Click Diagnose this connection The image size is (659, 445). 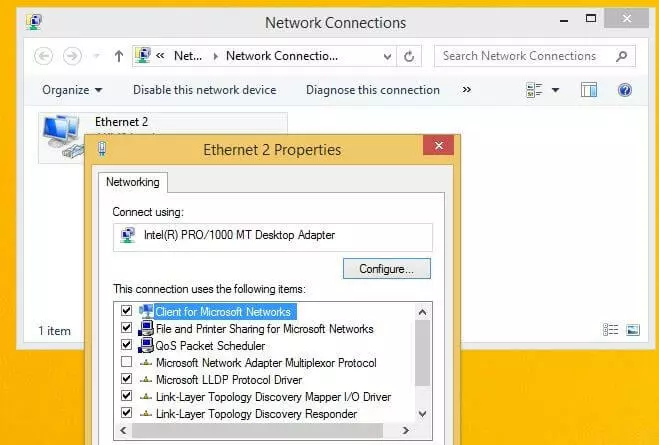pyautogui.click(x=372, y=90)
